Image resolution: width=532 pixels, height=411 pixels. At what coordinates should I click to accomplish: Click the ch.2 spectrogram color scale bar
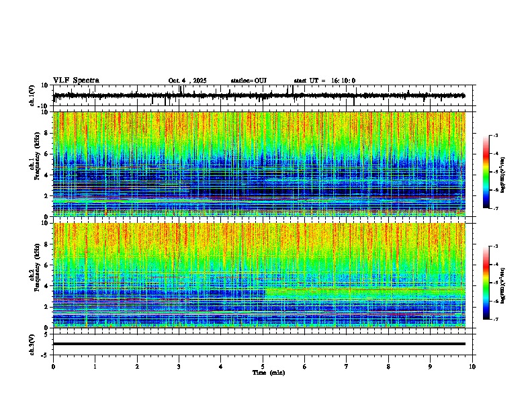pyautogui.click(x=486, y=283)
